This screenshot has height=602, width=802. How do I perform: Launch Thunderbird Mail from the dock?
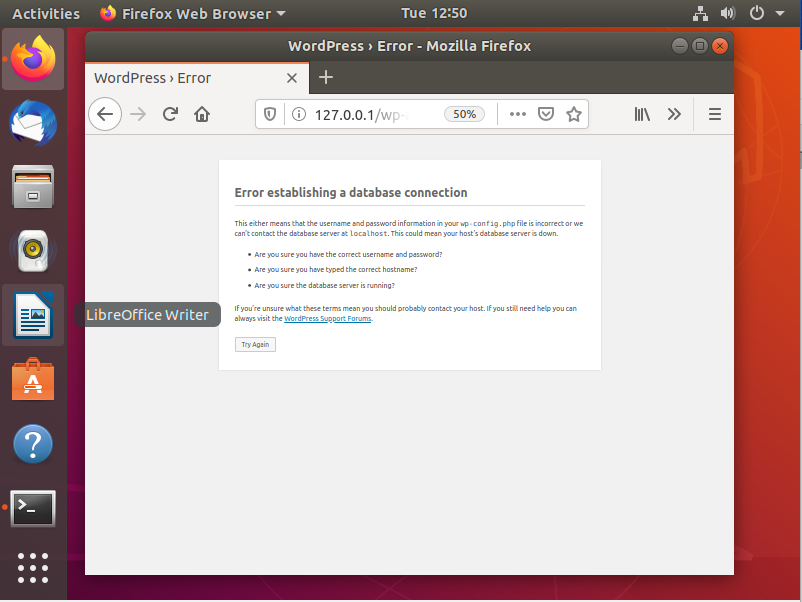tap(33, 123)
